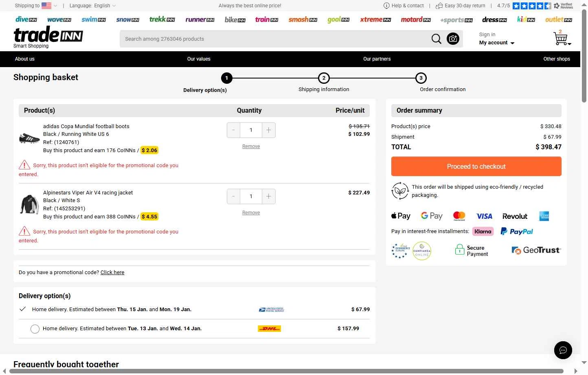The width and height of the screenshot is (588, 375).
Task: Click the PayPal payment logo
Action: (516, 231)
